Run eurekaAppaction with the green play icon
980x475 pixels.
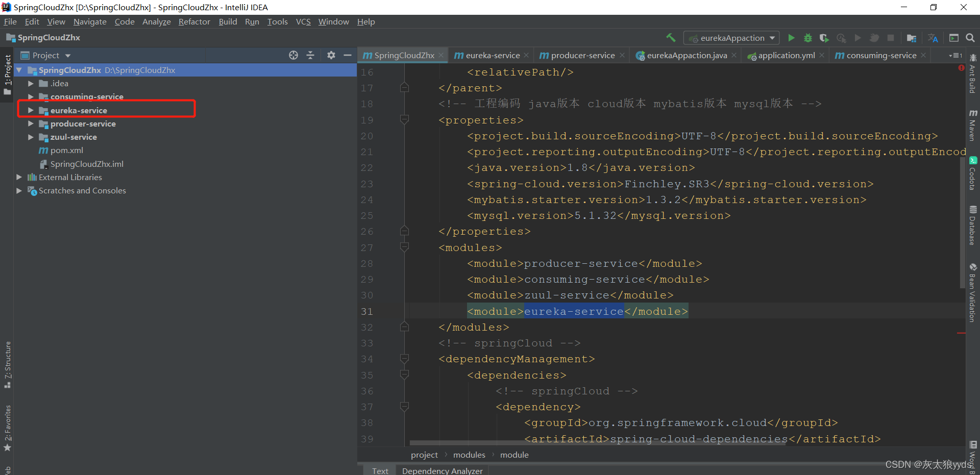pos(791,38)
